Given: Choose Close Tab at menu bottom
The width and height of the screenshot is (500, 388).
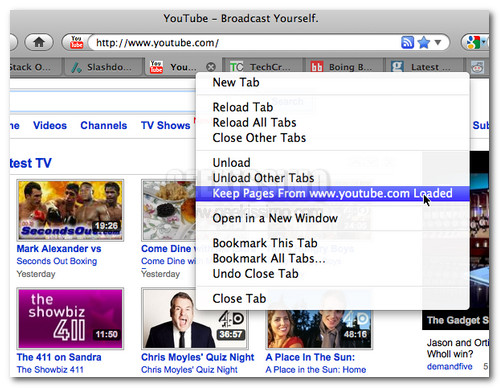Looking at the screenshot, I should pos(332,299).
